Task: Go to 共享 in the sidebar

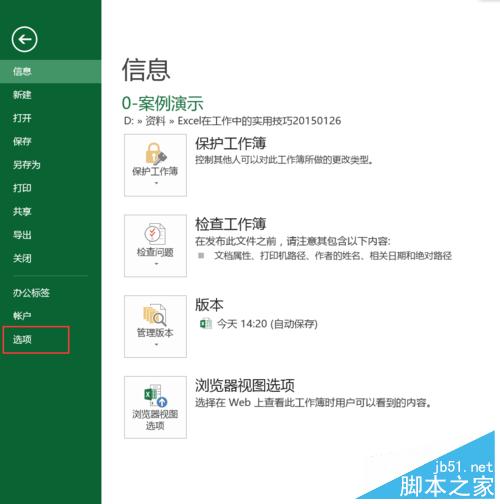Action: (22, 211)
